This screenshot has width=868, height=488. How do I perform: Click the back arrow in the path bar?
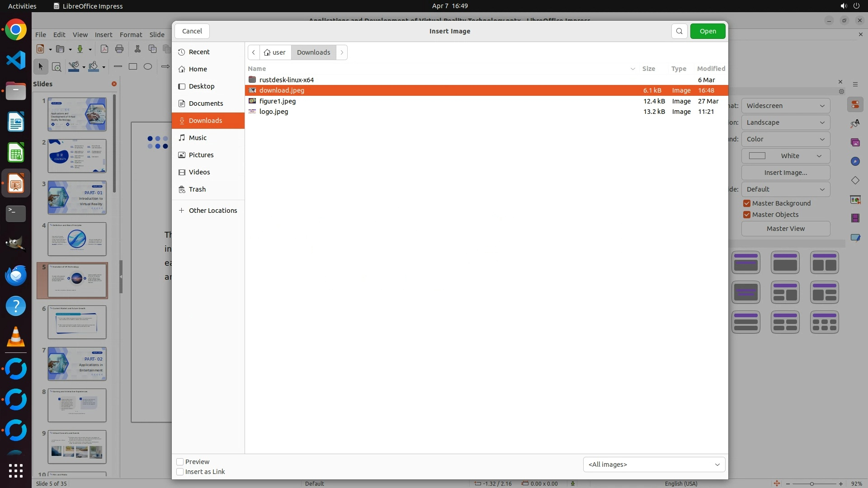click(254, 52)
